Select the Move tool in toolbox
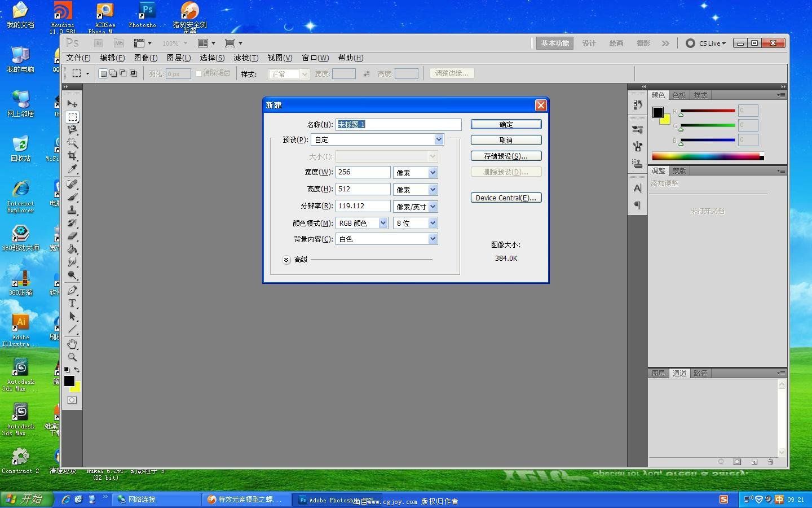Screen dimensions: 812x508 72,104
